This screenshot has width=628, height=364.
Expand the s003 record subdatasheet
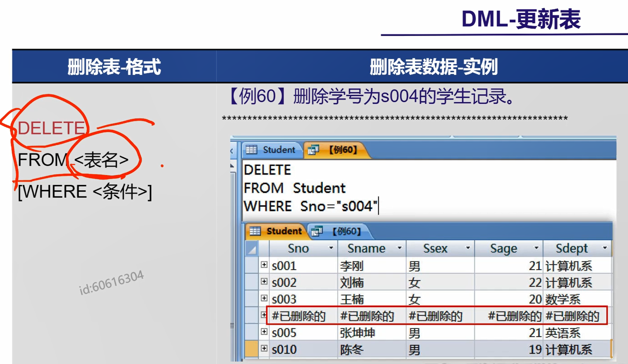point(264,298)
